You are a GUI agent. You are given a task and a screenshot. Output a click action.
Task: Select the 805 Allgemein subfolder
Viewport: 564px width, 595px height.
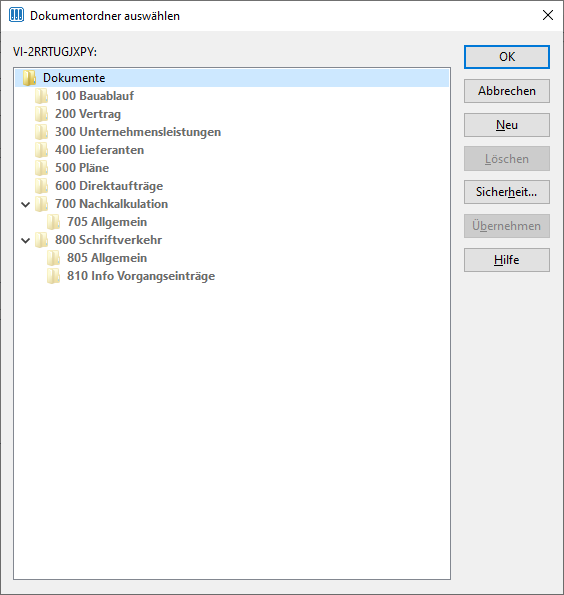pyautogui.click(x=107, y=258)
